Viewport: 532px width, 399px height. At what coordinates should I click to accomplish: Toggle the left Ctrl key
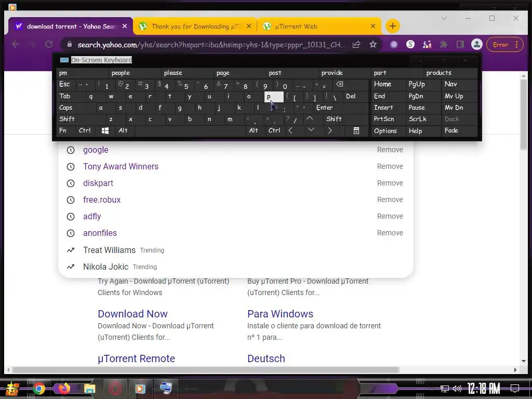86,130
